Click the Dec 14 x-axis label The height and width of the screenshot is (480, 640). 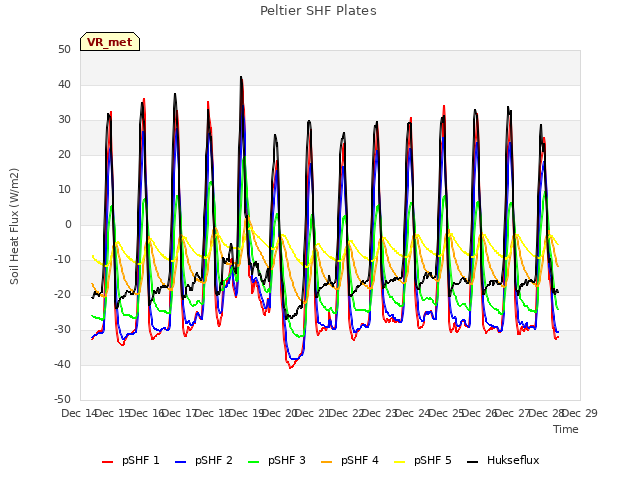(x=79, y=413)
